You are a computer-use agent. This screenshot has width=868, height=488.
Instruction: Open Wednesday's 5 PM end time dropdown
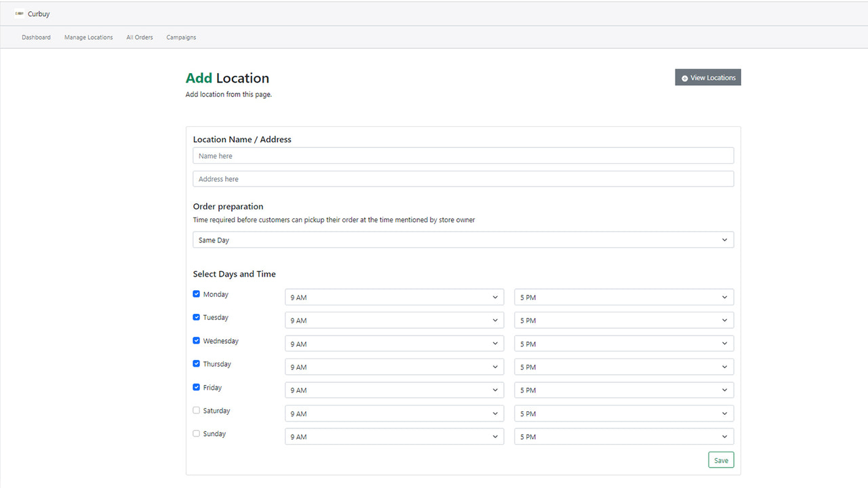coord(624,344)
